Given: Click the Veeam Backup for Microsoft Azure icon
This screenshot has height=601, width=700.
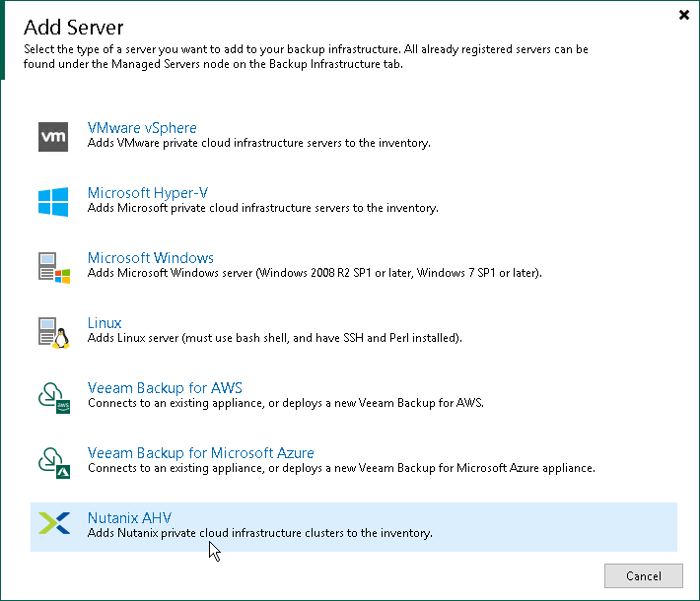Looking at the screenshot, I should pyautogui.click(x=53, y=463).
